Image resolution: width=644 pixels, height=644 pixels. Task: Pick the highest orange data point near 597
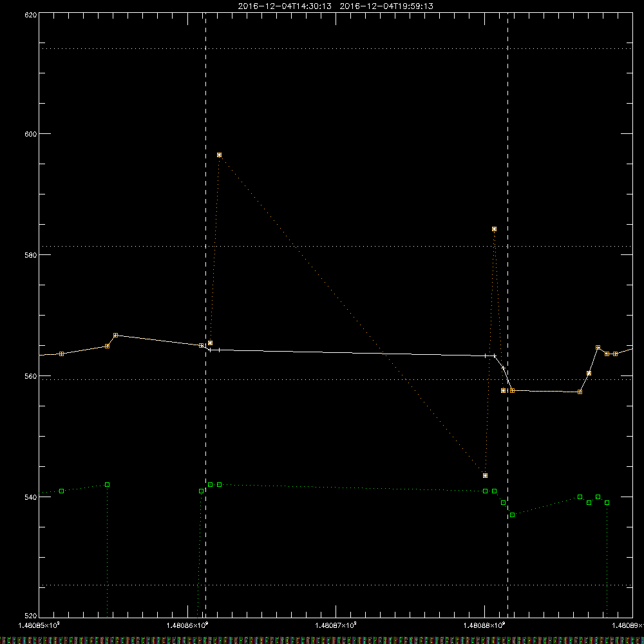coord(220,155)
